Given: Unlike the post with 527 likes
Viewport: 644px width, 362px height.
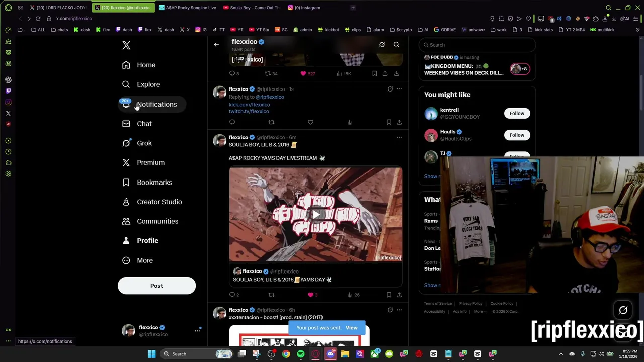Looking at the screenshot, I should coord(303,74).
